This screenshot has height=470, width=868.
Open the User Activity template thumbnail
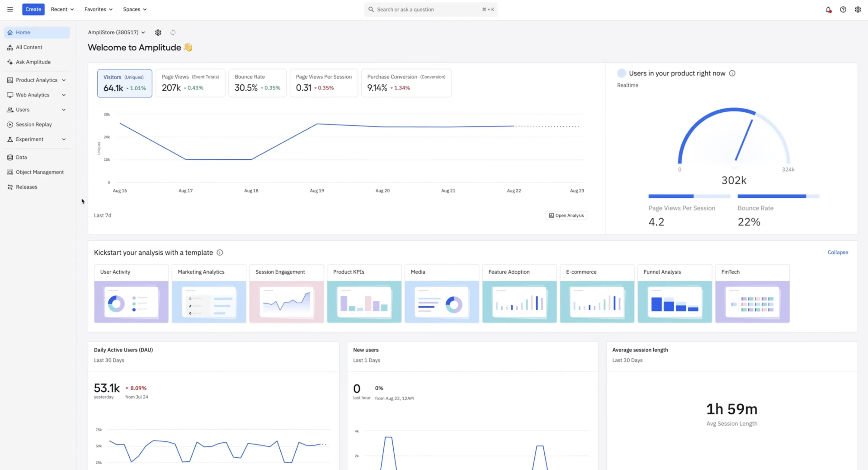point(131,302)
